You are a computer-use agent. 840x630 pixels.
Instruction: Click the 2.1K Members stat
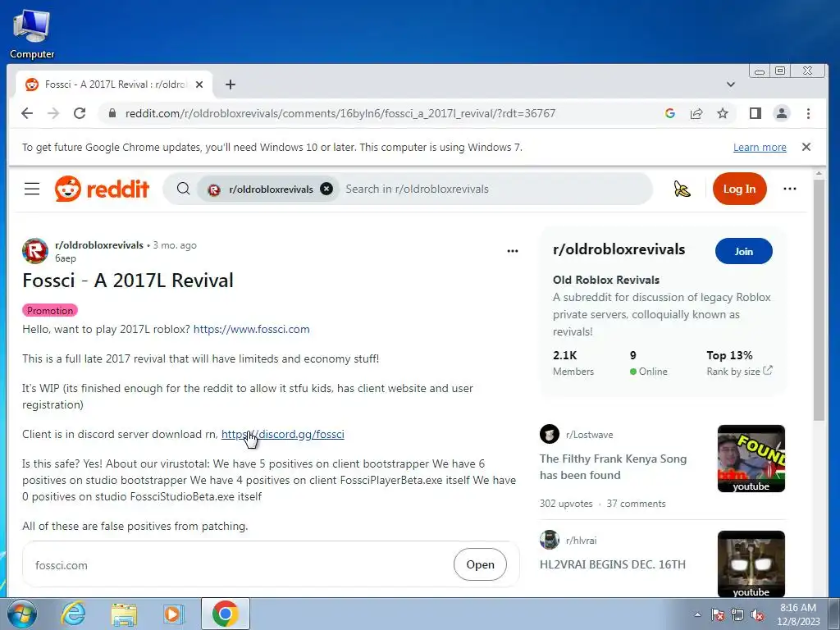(x=573, y=363)
